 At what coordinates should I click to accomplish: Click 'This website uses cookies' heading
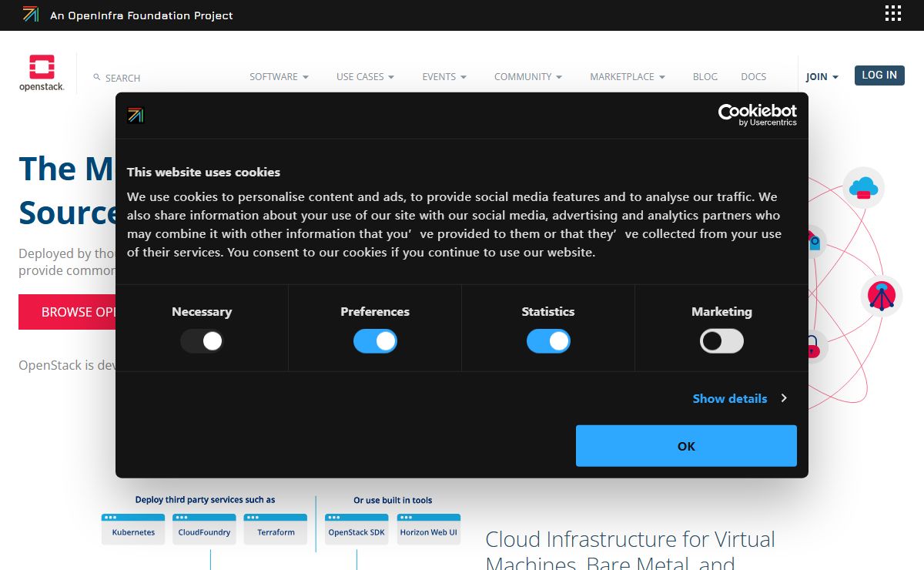point(203,172)
